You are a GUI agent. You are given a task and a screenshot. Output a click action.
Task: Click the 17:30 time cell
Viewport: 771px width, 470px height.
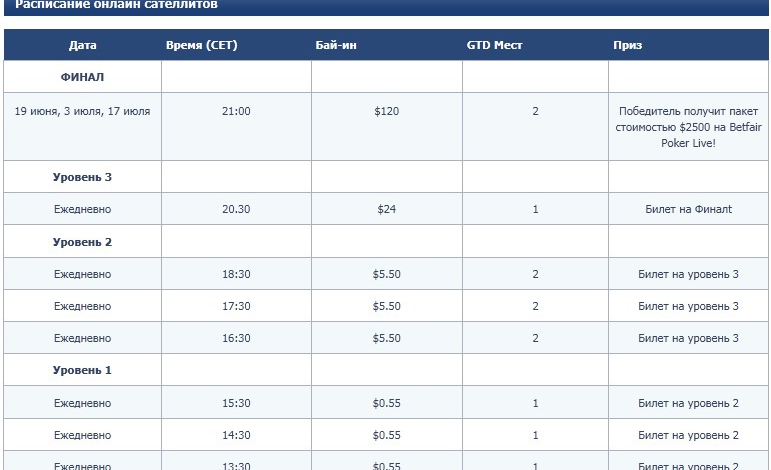click(236, 306)
